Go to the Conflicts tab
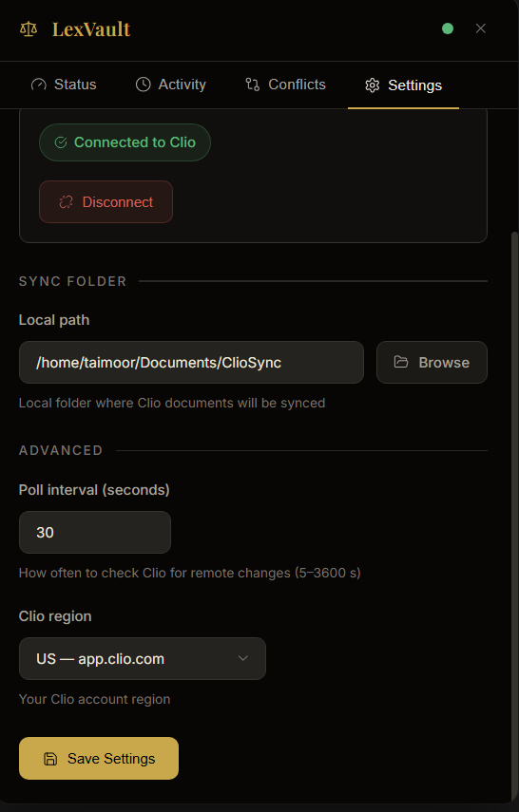Image resolution: width=519 pixels, height=812 pixels. [285, 85]
